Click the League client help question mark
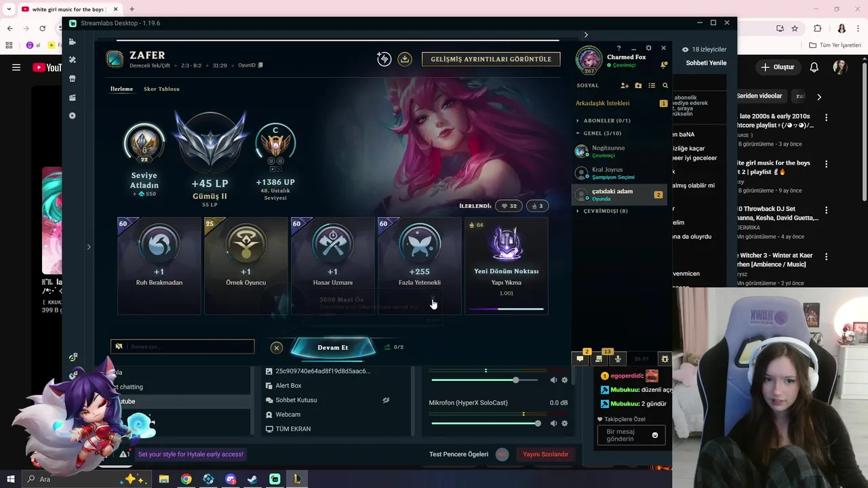 tap(618, 48)
